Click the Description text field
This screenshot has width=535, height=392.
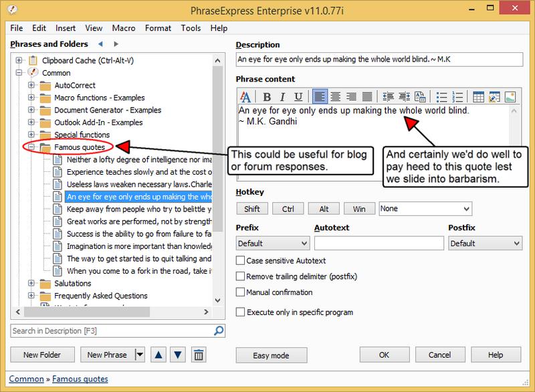pos(379,60)
